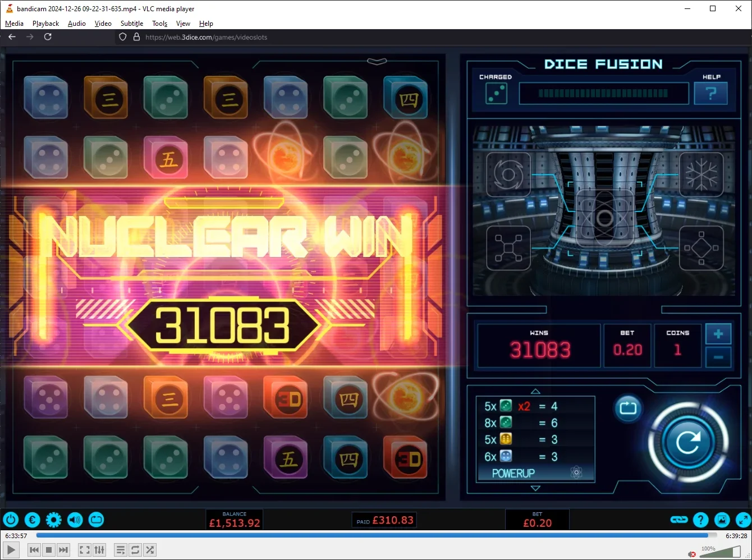The image size is (752, 560).
Task: Open the Subtitle menu
Action: (132, 24)
